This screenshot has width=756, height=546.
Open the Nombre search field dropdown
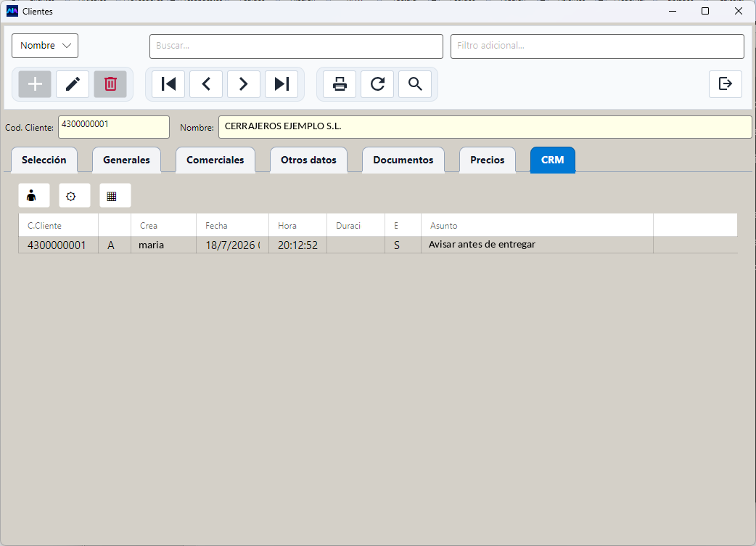point(45,46)
